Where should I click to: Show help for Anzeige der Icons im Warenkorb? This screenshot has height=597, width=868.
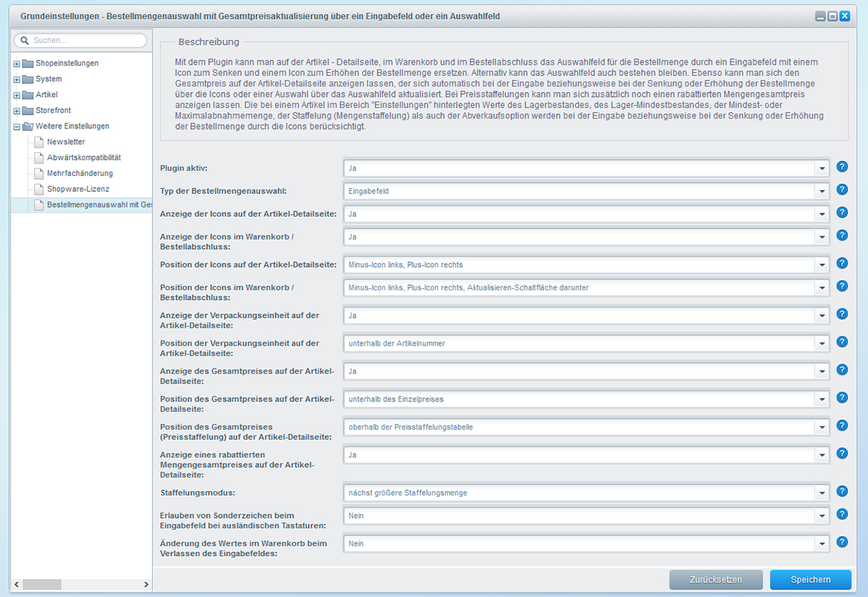tap(842, 235)
